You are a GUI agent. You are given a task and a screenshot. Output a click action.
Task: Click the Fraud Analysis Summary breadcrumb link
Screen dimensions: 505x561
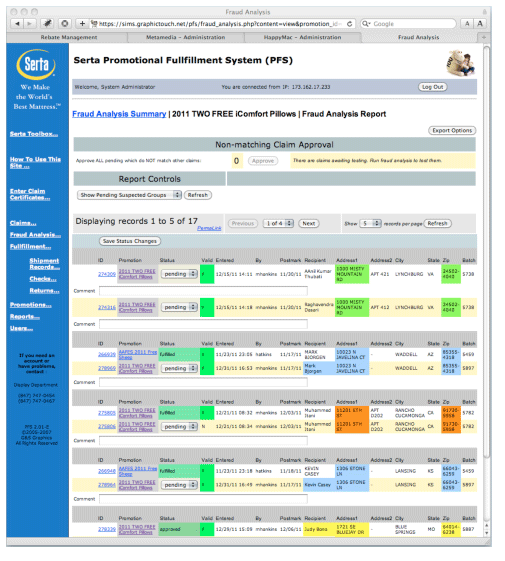[x=119, y=114]
